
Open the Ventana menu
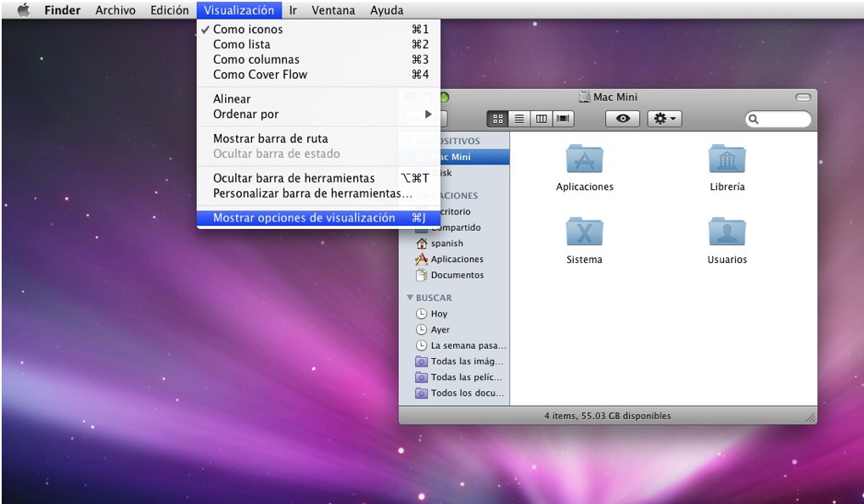click(334, 10)
